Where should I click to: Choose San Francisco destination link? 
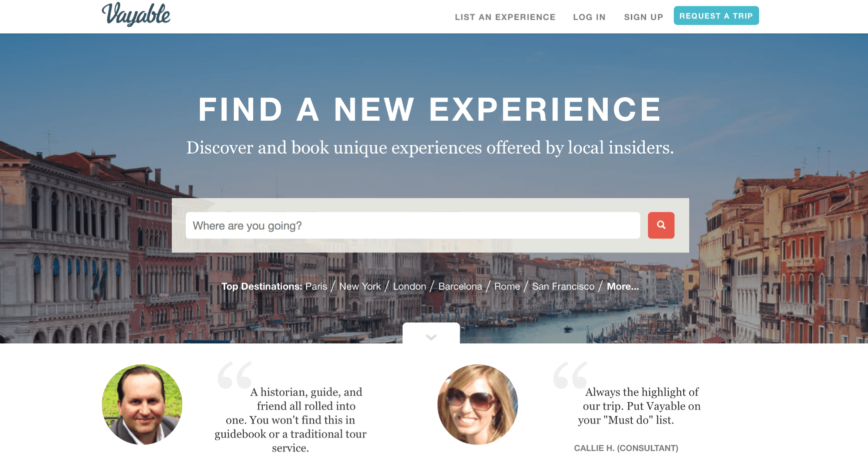[563, 286]
